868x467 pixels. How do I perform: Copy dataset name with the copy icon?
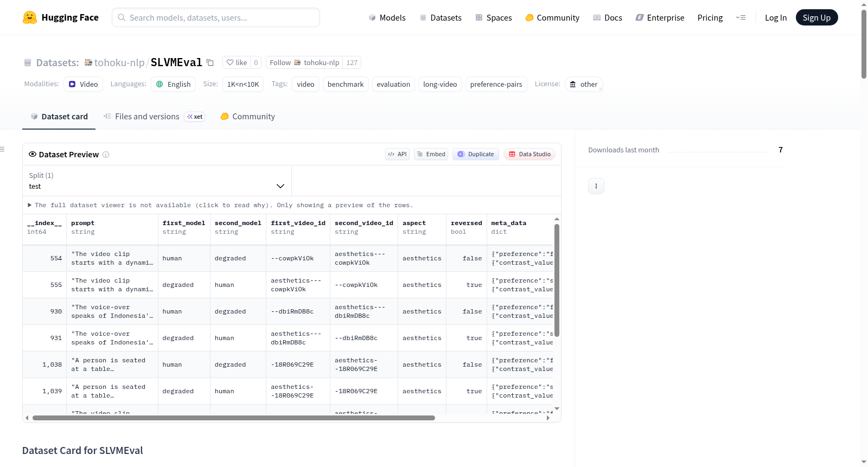click(210, 62)
